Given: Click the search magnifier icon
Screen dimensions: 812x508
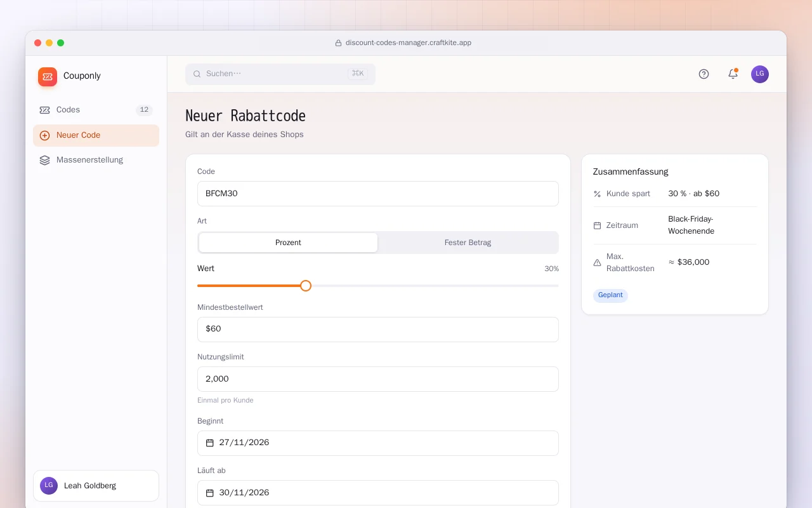Looking at the screenshot, I should coord(197,74).
